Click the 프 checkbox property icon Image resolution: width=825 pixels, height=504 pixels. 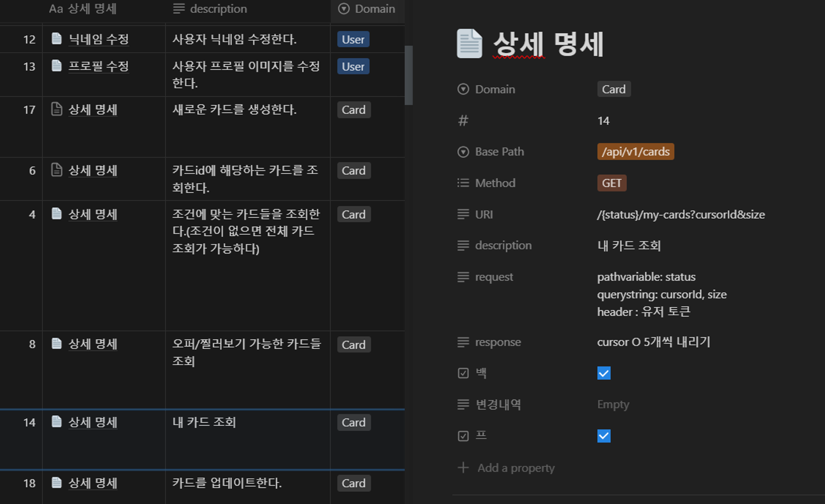tap(463, 436)
